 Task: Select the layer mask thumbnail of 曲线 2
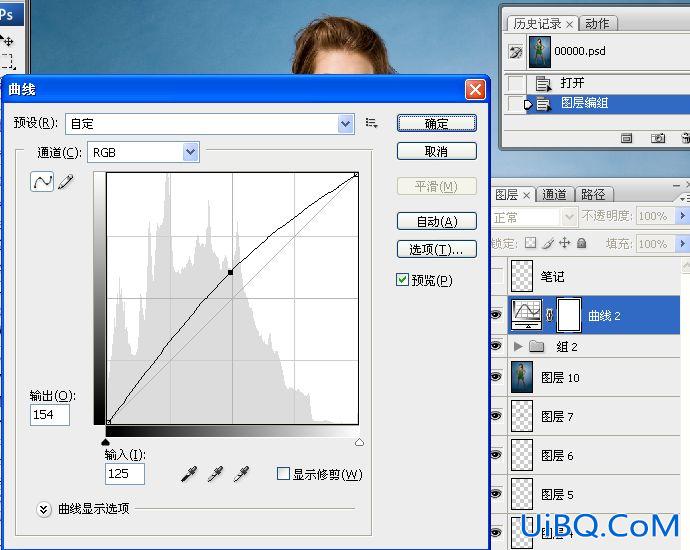click(569, 315)
